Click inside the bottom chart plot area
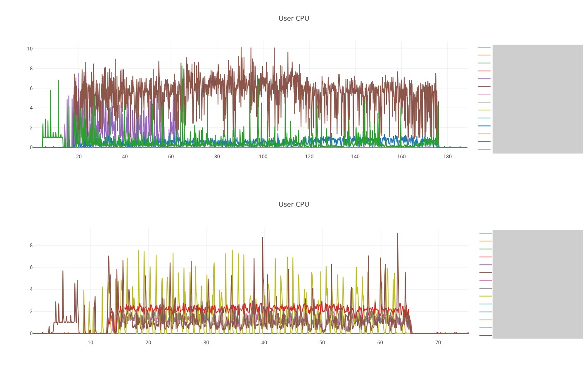This screenshot has height=372, width=588. tap(248, 289)
